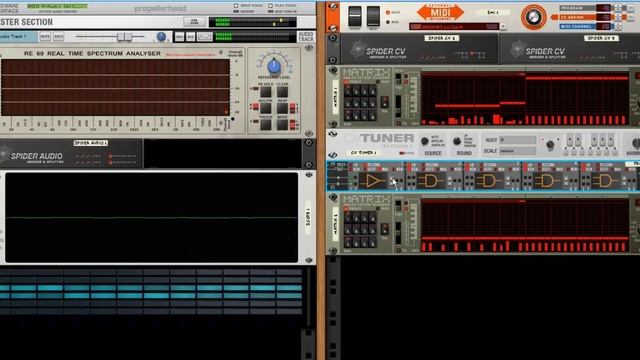The image size is (640, 360).
Task: Solo Audio Track 1
Action: (58, 37)
